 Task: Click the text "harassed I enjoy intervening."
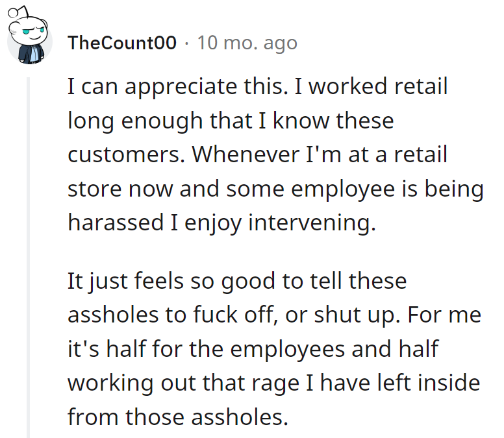(221, 222)
